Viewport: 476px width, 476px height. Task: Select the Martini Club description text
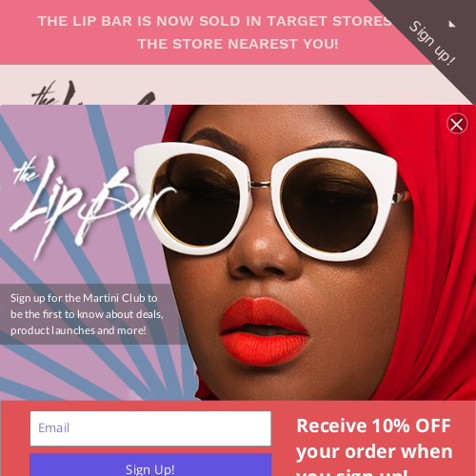(87, 314)
